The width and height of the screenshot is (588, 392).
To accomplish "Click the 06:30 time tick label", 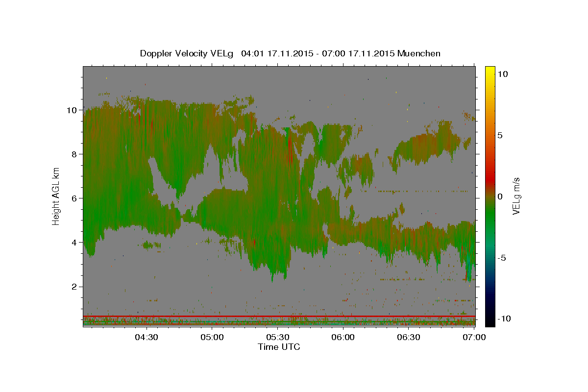I will (409, 337).
